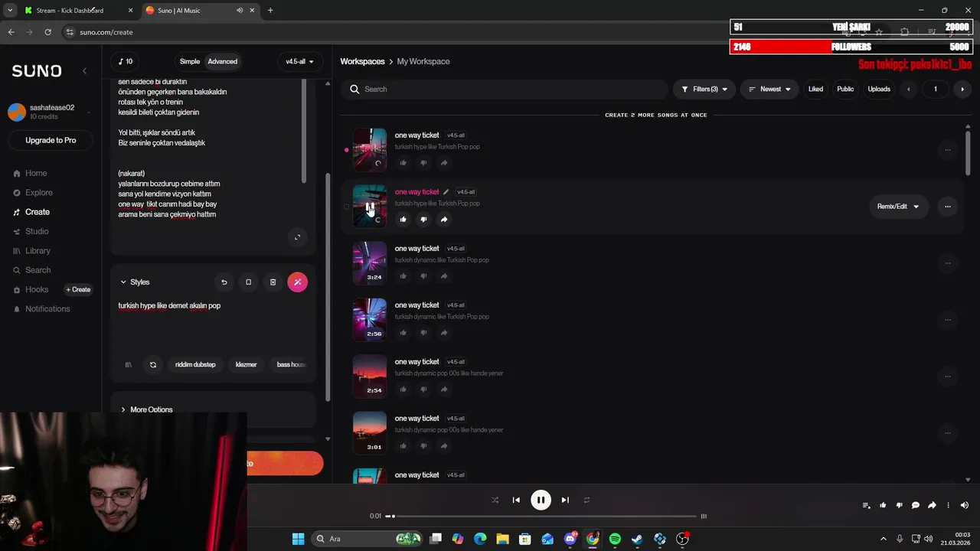
Task: Click Upgrade to Pro button
Action: click(51, 140)
